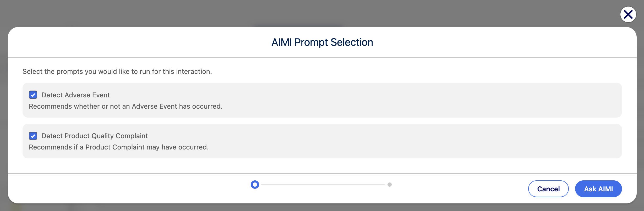Image resolution: width=644 pixels, height=211 pixels.
Task: Expand the Detect Product Quality Complaint panel
Action: 322,141
